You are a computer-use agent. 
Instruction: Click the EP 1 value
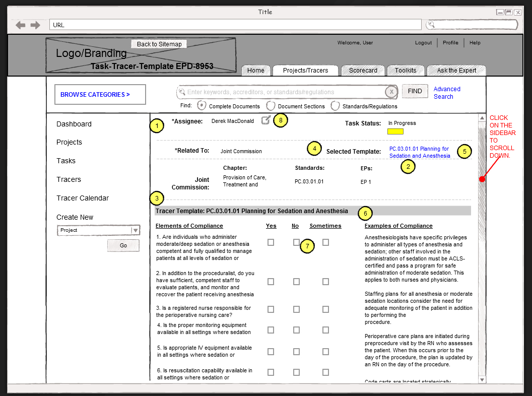(366, 182)
